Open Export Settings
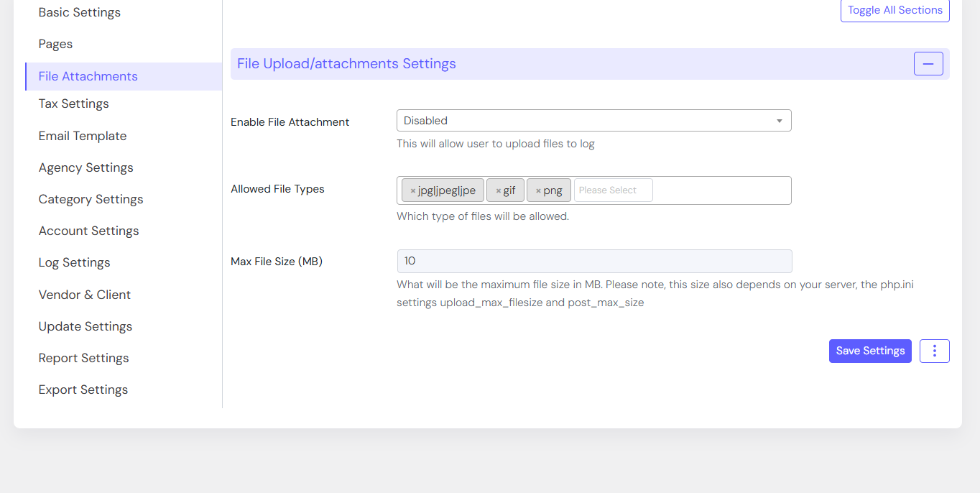The image size is (980, 493). (83, 390)
